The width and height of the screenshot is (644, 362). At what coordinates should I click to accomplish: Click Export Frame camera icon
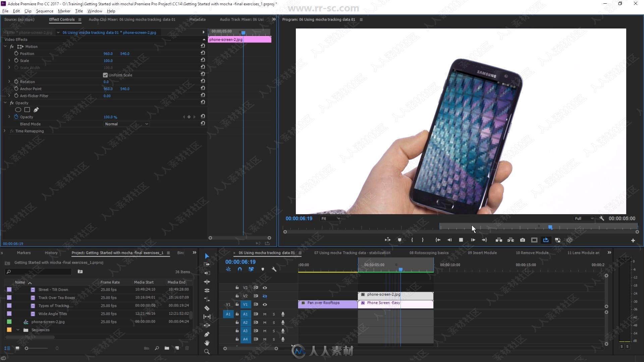coord(523,240)
